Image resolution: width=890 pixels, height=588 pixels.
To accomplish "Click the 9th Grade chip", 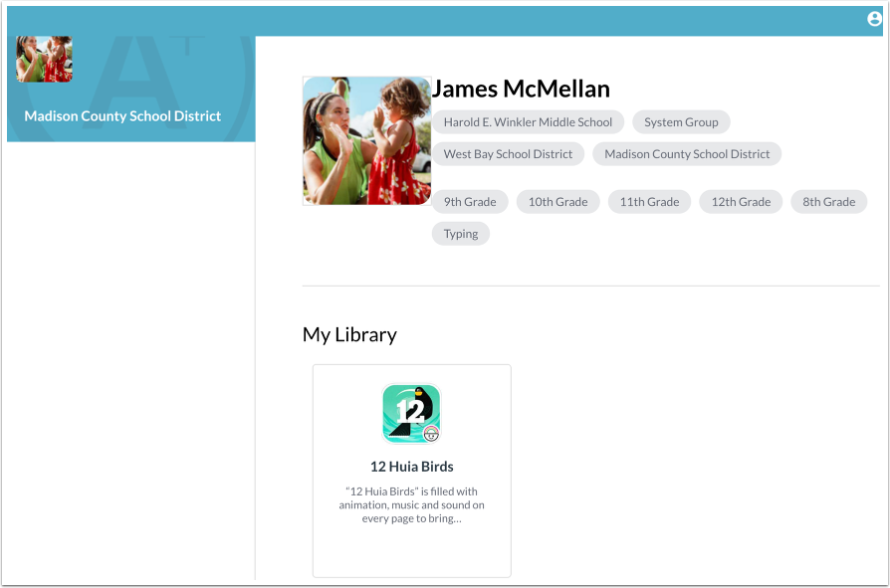I will [x=470, y=201].
